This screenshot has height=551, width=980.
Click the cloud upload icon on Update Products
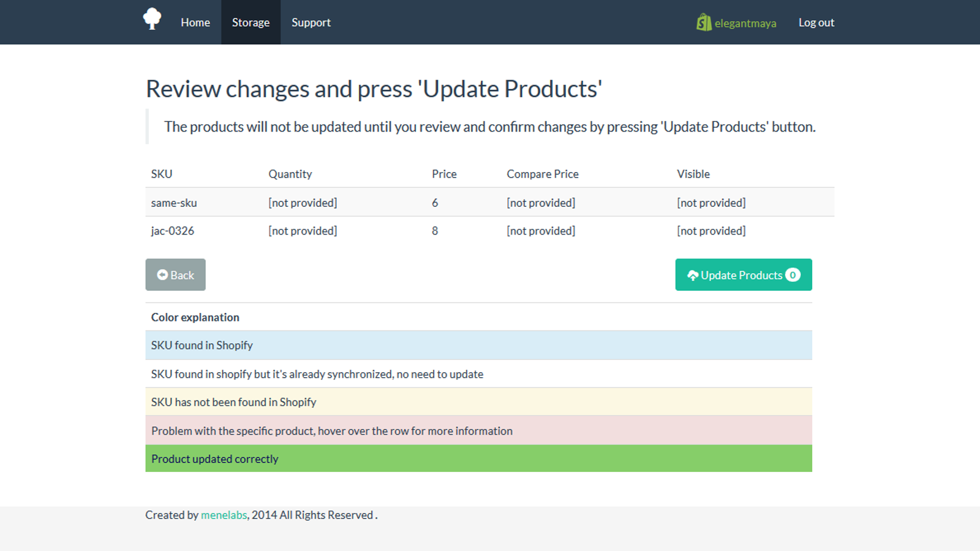pos(693,275)
